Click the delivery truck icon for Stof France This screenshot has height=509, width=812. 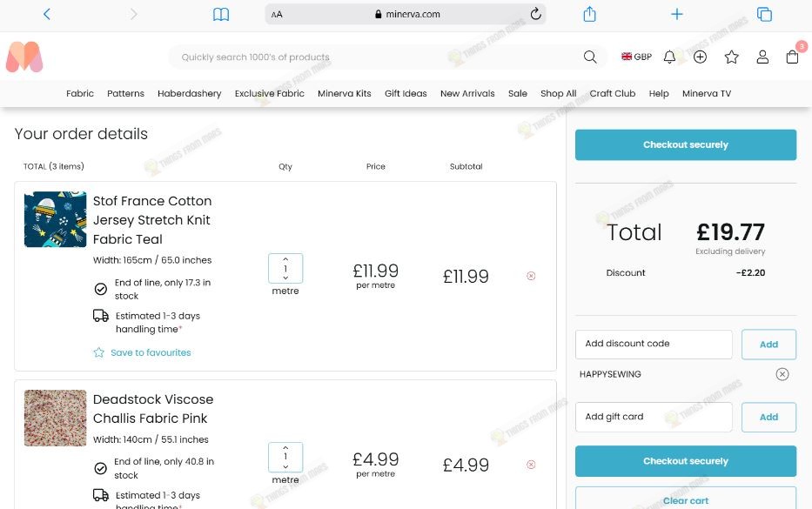click(x=100, y=315)
